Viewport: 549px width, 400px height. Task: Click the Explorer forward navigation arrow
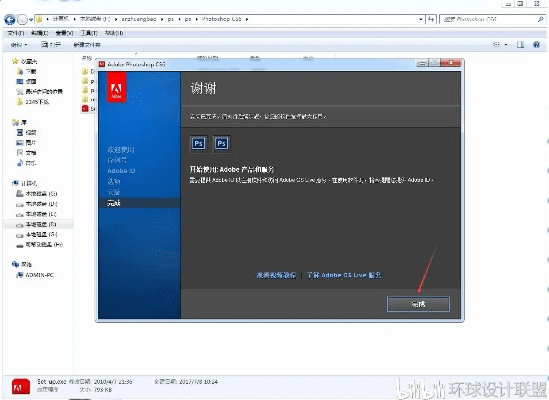coord(22,20)
